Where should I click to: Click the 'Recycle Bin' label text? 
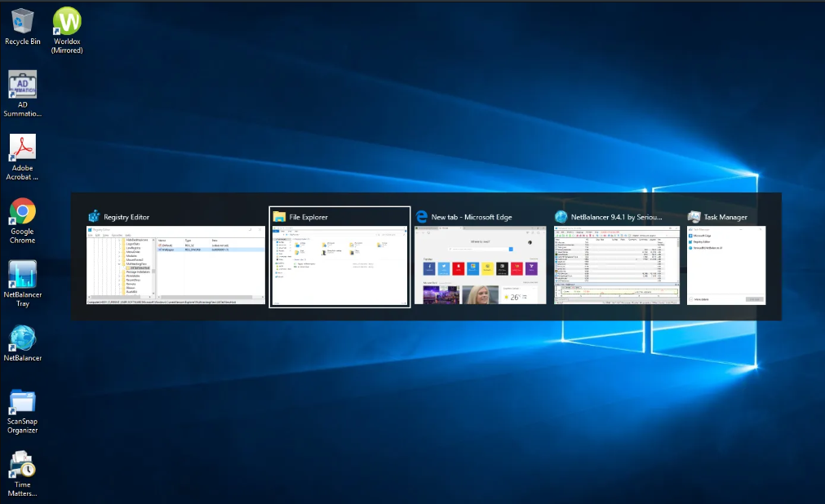coord(23,42)
